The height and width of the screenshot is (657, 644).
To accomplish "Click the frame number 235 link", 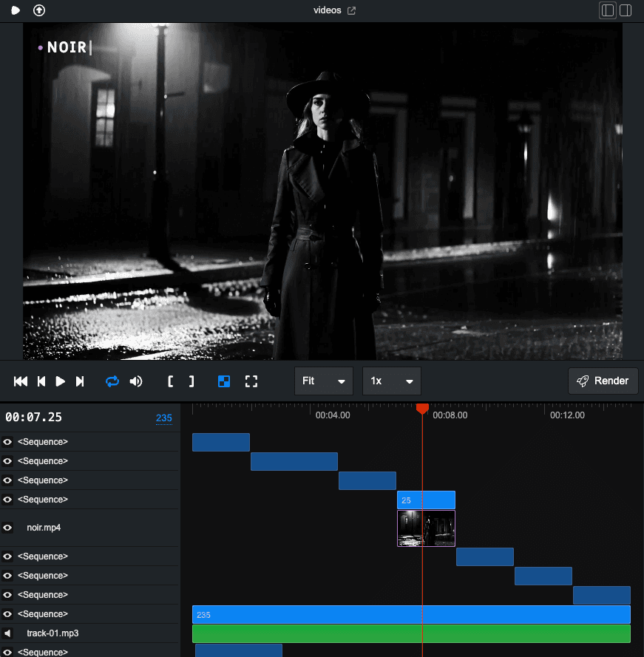I will click(x=163, y=418).
